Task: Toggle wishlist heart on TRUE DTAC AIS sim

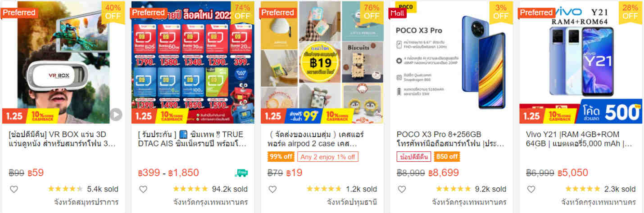Action: coord(143,189)
